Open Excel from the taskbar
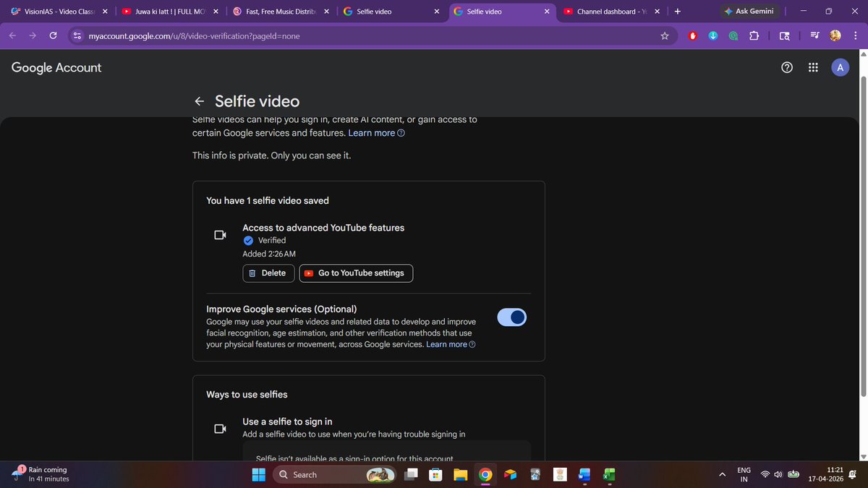 tap(609, 474)
